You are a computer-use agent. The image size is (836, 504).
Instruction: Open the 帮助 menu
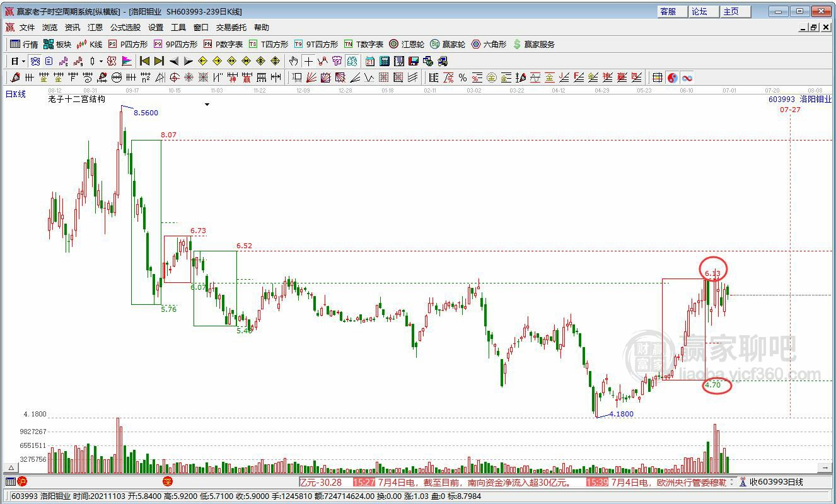(262, 28)
